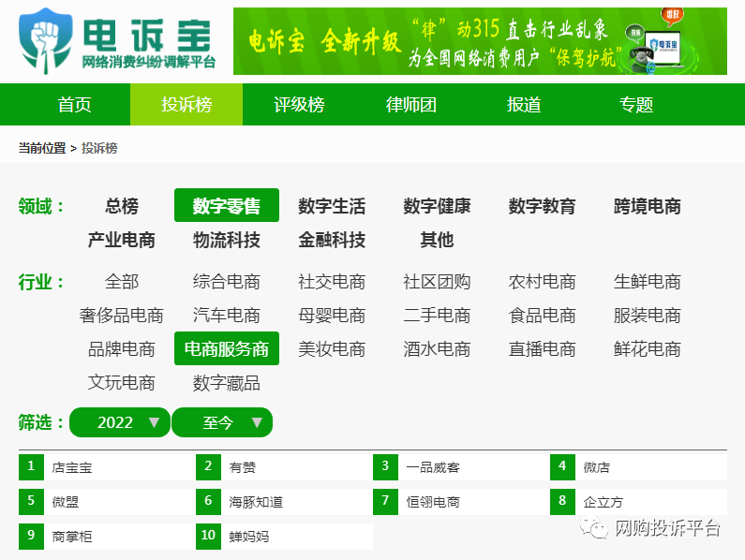The width and height of the screenshot is (745, 560).
Task: Filter by 酒水电商 industry
Action: (437, 349)
